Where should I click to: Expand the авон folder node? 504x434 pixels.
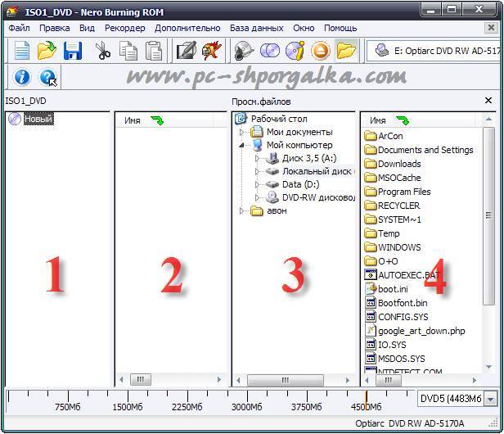(x=241, y=210)
